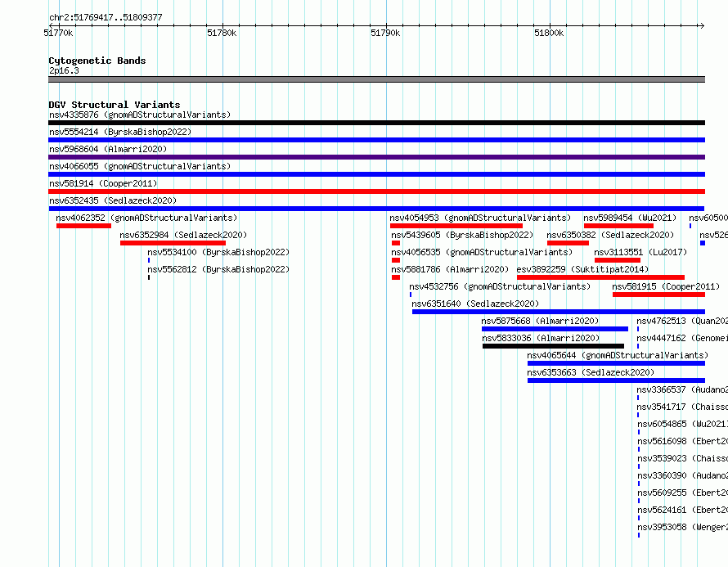Screen dimensions: 728x567
Task: Click the 51790k ruler position
Action: [x=385, y=33]
